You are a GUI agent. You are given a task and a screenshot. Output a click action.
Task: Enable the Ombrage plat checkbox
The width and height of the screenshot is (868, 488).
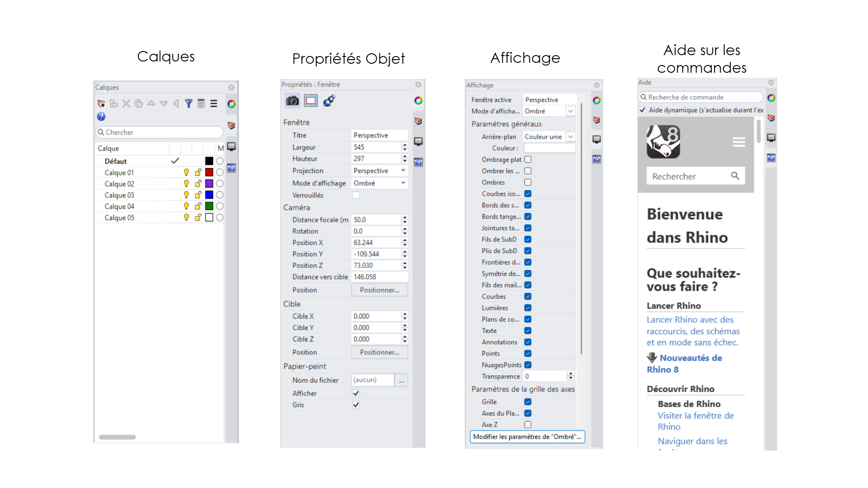click(528, 160)
